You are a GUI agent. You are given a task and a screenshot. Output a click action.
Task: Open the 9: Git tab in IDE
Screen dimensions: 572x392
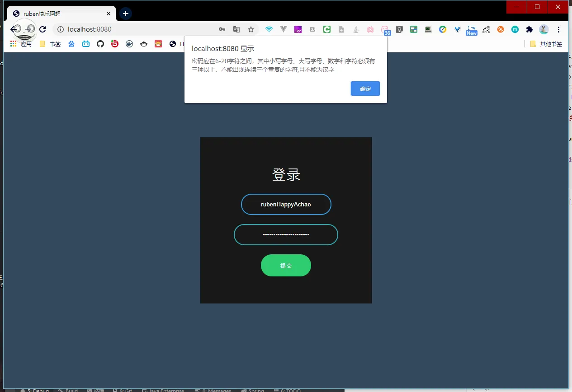(x=123, y=390)
